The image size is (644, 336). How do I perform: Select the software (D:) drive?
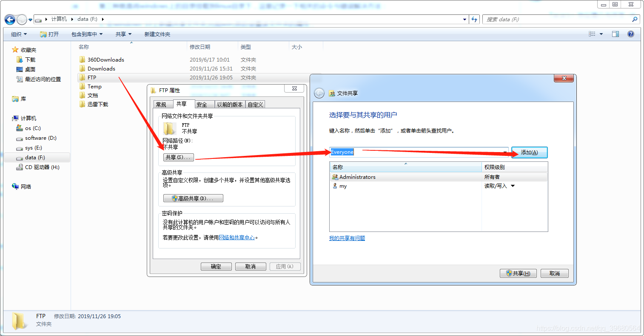(x=37, y=138)
